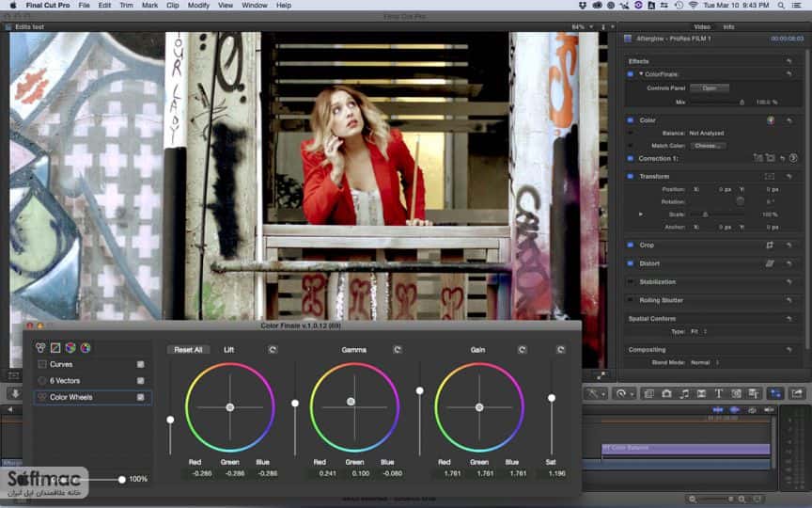Switch to the Info inspector tab
This screenshot has width=812, height=508.
point(728,26)
